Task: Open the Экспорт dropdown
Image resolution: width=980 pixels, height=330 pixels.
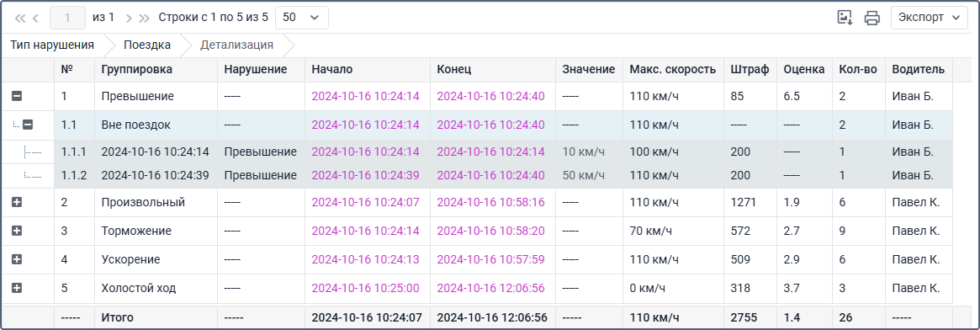Action: (x=929, y=18)
